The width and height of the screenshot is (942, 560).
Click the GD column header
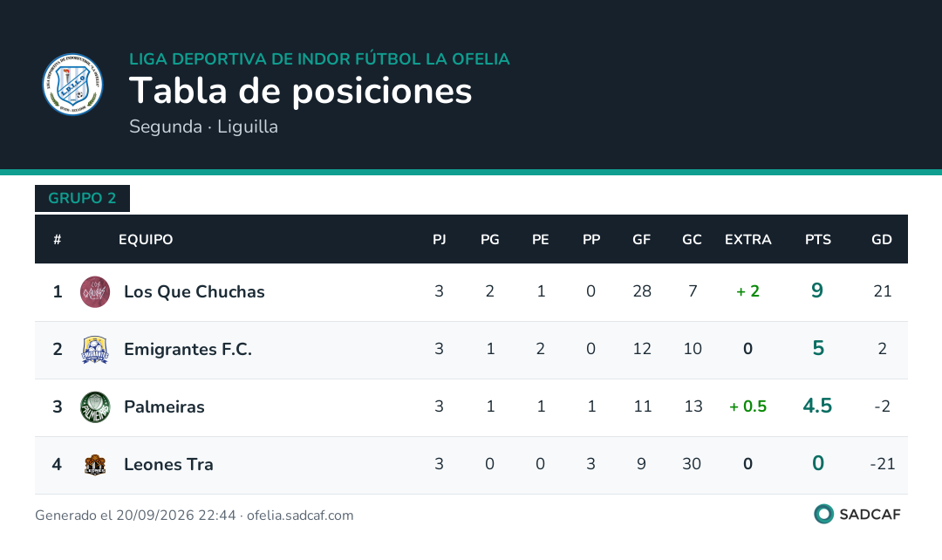coord(881,240)
